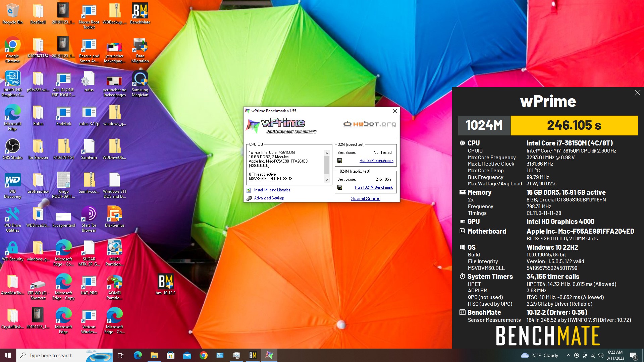
Task: Click the save icon beside 32M Best Score
Action: tap(340, 161)
